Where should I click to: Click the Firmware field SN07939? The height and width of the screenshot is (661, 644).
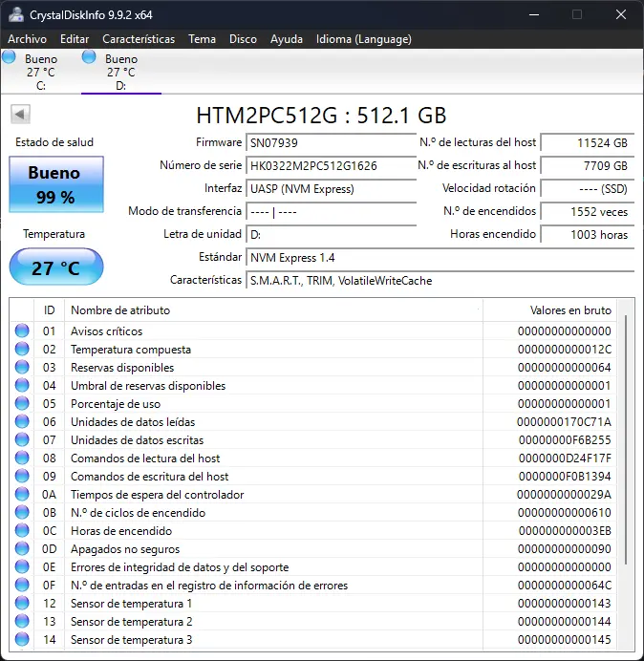click(x=331, y=142)
